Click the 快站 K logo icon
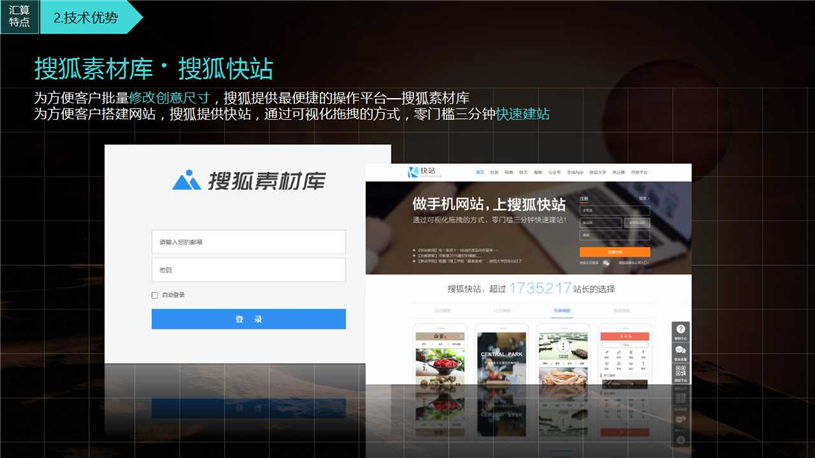The height and width of the screenshot is (458, 815). [413, 172]
